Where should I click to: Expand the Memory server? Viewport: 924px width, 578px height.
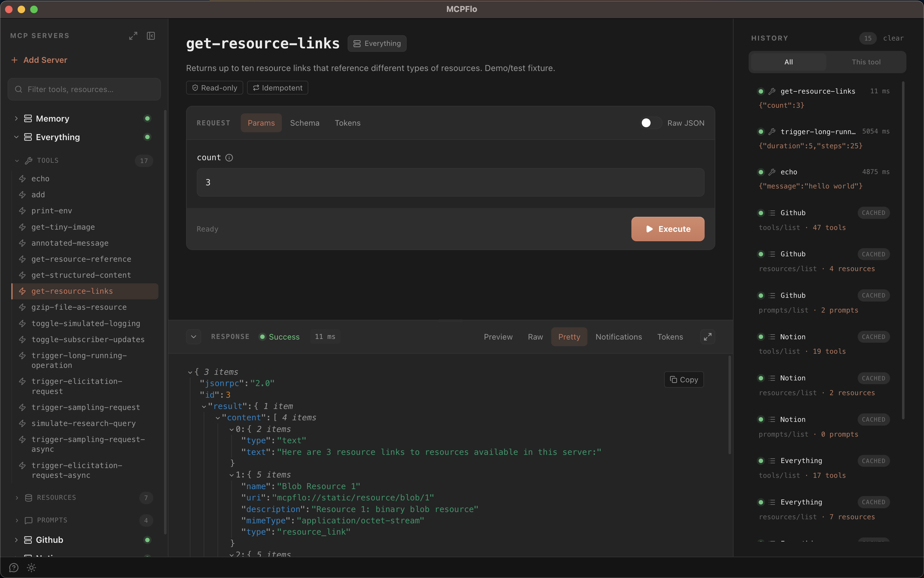[16, 118]
